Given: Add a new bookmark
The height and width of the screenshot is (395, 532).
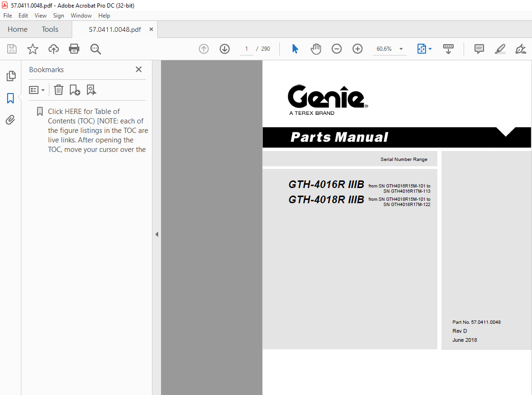Looking at the screenshot, I should click(75, 90).
